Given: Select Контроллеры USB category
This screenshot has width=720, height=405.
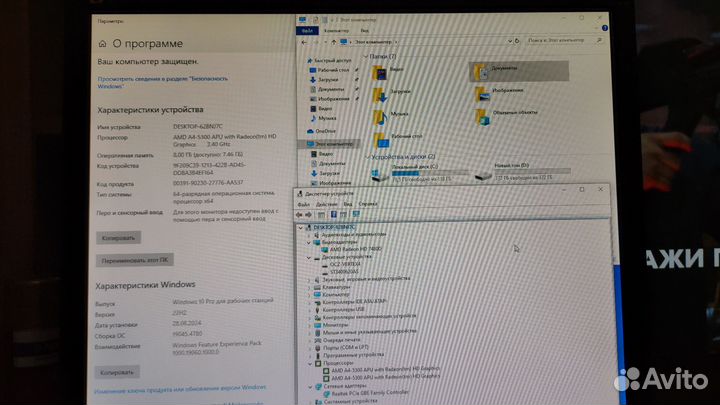Looking at the screenshot, I should pos(340,309).
